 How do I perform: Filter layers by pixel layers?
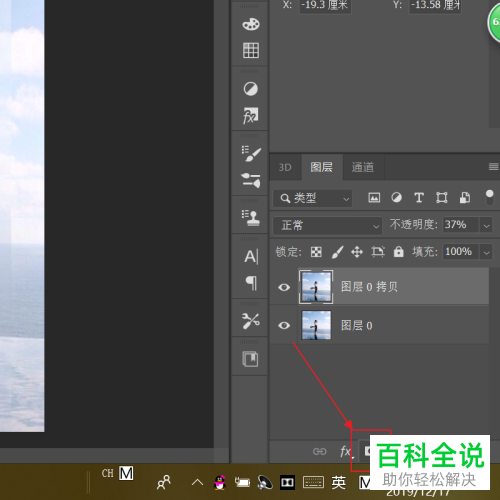coord(374,198)
